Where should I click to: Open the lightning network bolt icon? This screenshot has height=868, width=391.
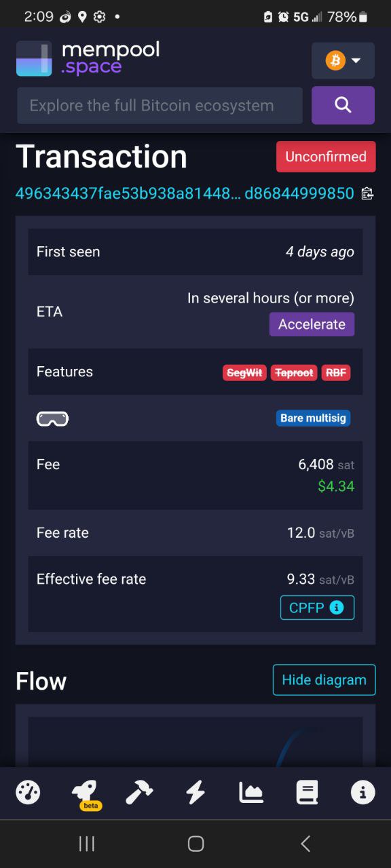[195, 792]
